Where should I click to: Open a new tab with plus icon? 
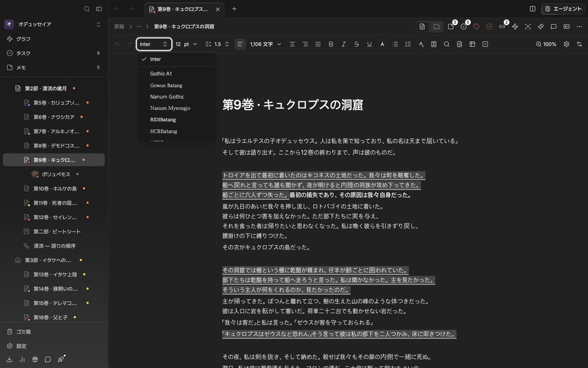click(234, 9)
